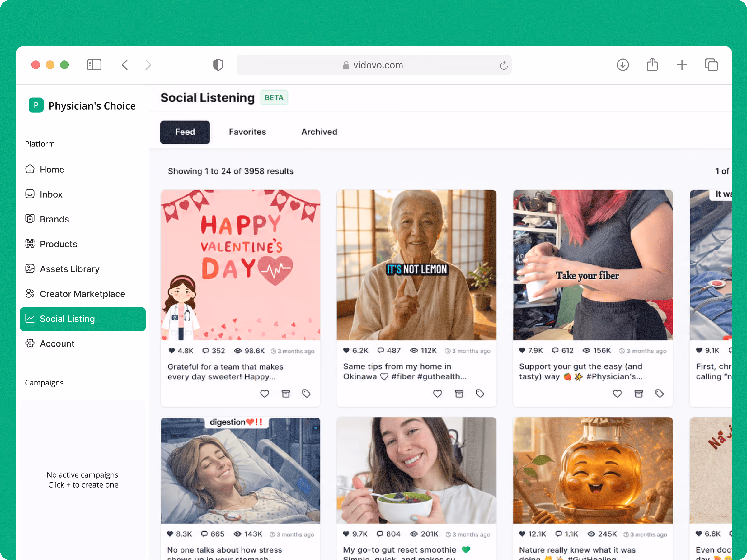Open Assets Library in the sidebar

[83, 269]
